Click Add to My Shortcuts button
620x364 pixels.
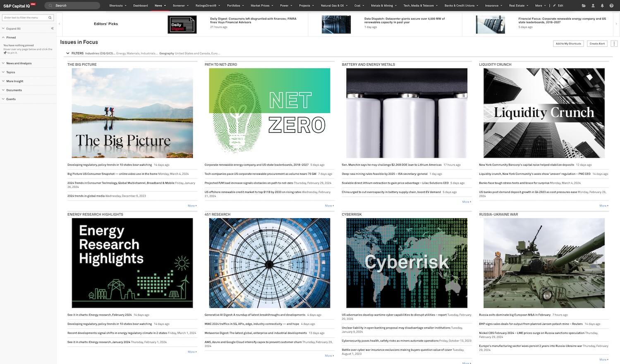pyautogui.click(x=568, y=43)
